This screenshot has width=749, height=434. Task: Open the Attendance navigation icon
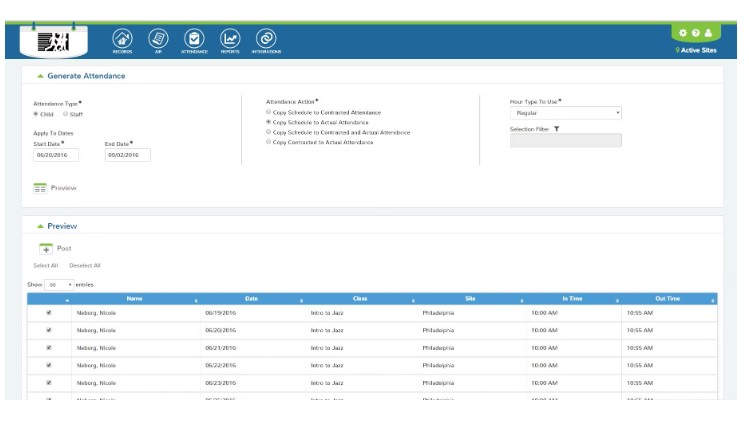(194, 38)
